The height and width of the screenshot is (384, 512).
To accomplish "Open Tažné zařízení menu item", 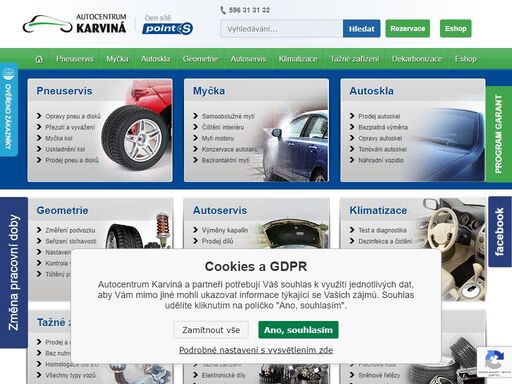I will pyautogui.click(x=355, y=59).
